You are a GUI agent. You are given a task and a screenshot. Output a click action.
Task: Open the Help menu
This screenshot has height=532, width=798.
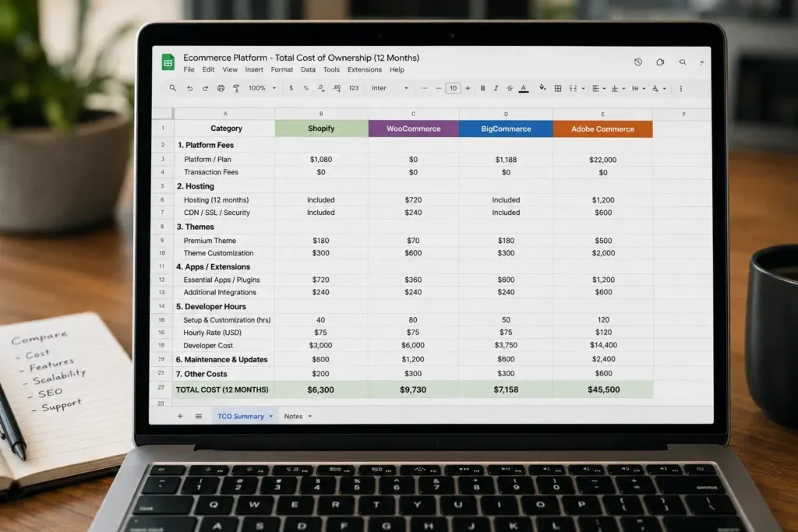pos(397,69)
